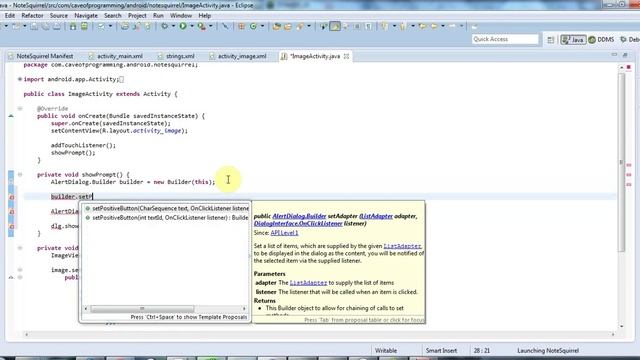Open ListAdapter link in Parameters section

point(308,283)
